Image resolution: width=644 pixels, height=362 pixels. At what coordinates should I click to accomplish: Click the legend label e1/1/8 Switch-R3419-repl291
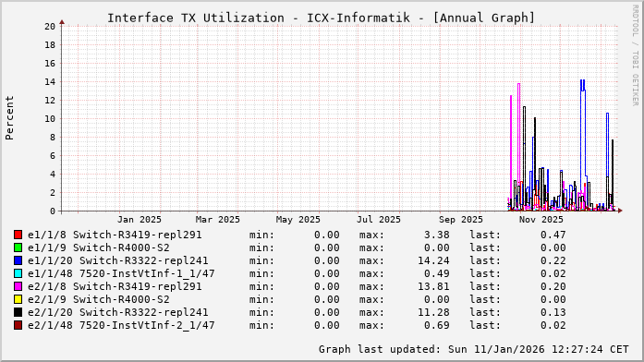coord(115,235)
